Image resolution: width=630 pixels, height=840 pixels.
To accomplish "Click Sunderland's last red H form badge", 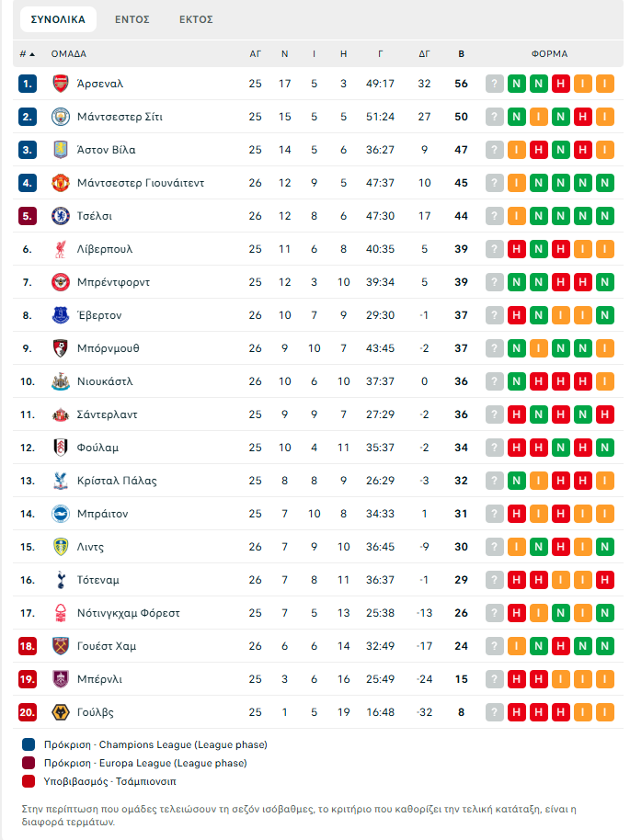I will [x=604, y=414].
